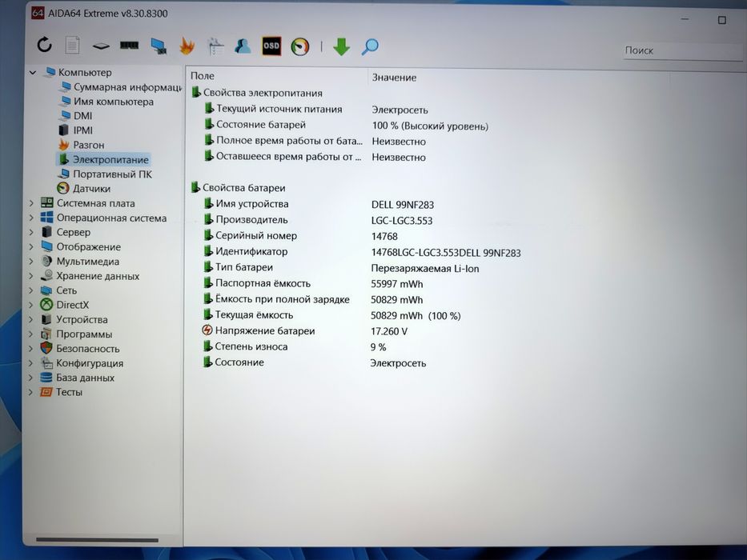This screenshot has height=560, width=747.
Task: Click into the Поиск search field
Action: pyautogui.click(x=681, y=50)
